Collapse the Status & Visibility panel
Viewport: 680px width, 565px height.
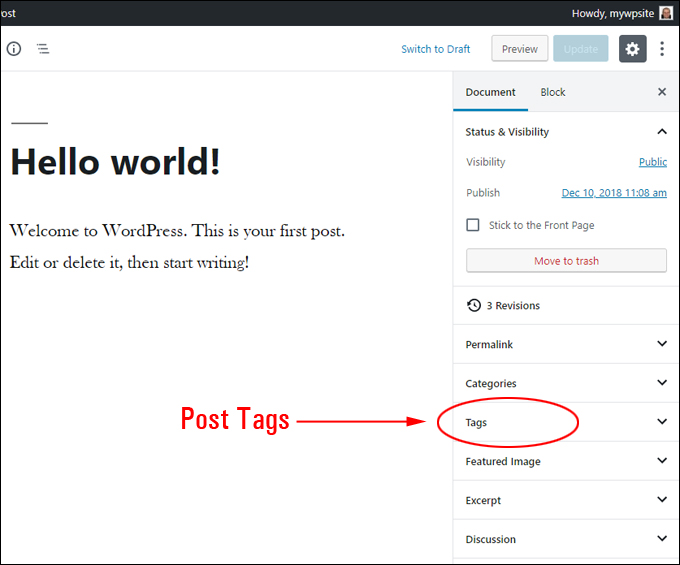[662, 131]
